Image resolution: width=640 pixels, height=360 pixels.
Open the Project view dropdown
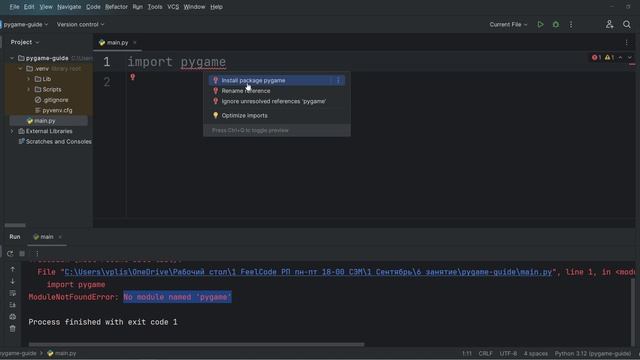click(24, 42)
